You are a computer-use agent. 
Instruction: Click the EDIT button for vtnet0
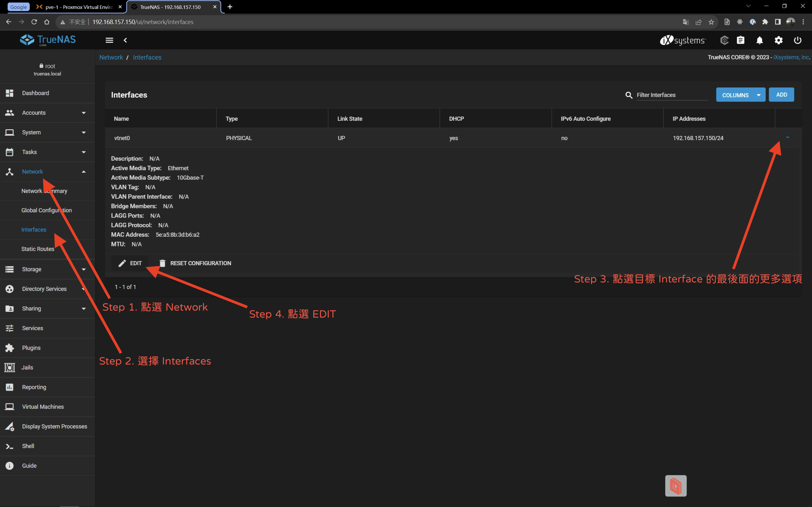(130, 263)
